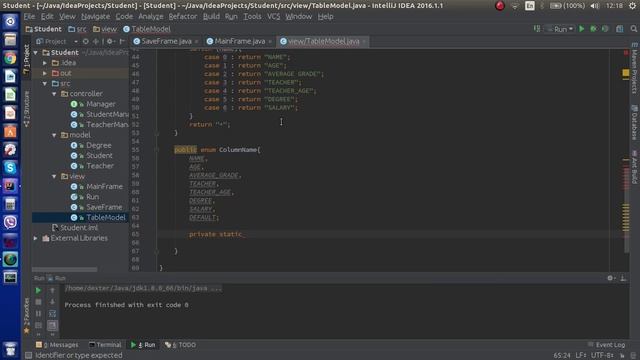Viewport: 640px width, 360px height.
Task: Collapse the model package
Action: tap(54, 135)
